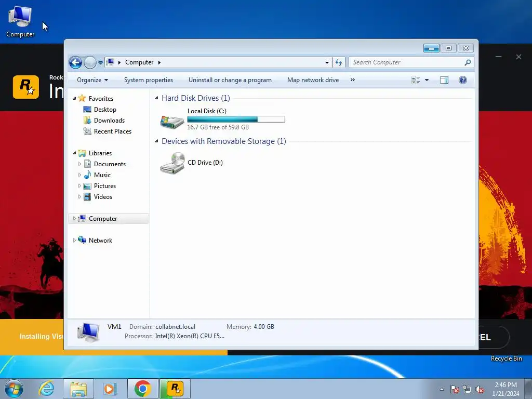Open the recent pages dropdown next to Forward
Viewport: 532px width, 399px height.
[100, 63]
